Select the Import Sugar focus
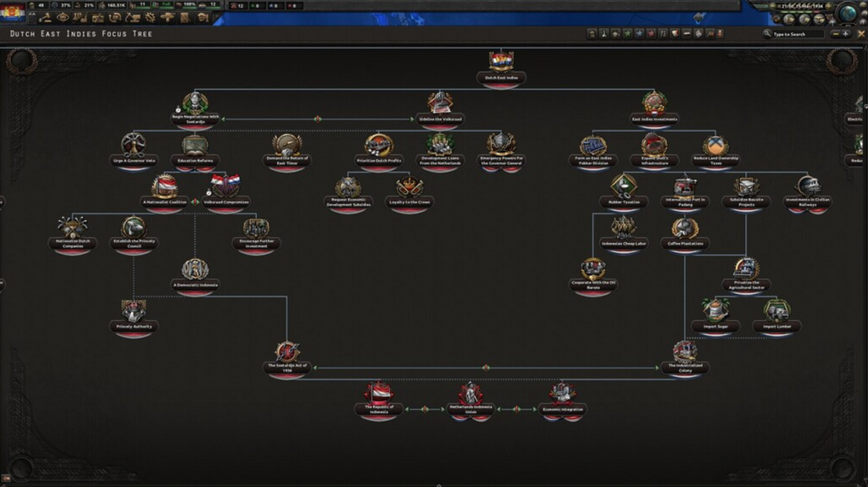 pos(715,317)
